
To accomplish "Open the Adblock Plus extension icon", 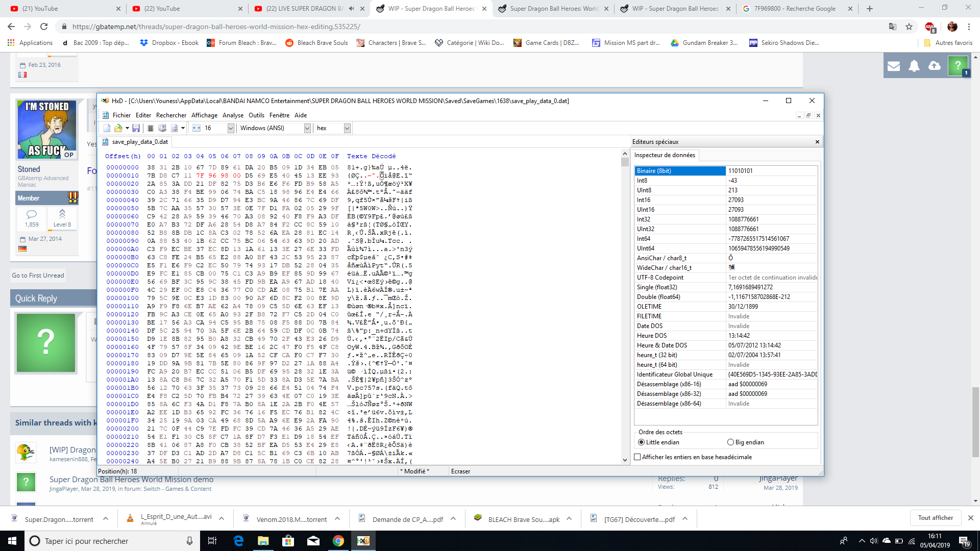I will [930, 27].
